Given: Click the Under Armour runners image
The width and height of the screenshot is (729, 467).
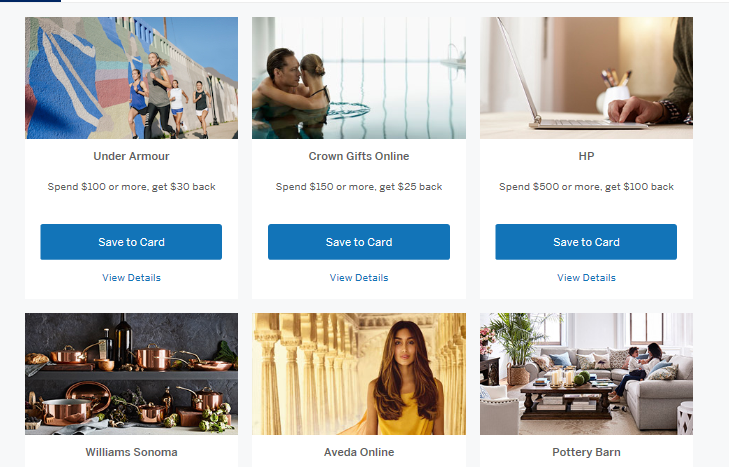Looking at the screenshot, I should click(x=132, y=78).
